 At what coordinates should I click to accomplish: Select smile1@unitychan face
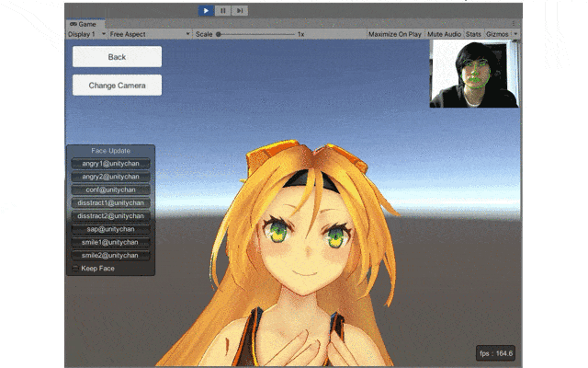pyautogui.click(x=110, y=243)
